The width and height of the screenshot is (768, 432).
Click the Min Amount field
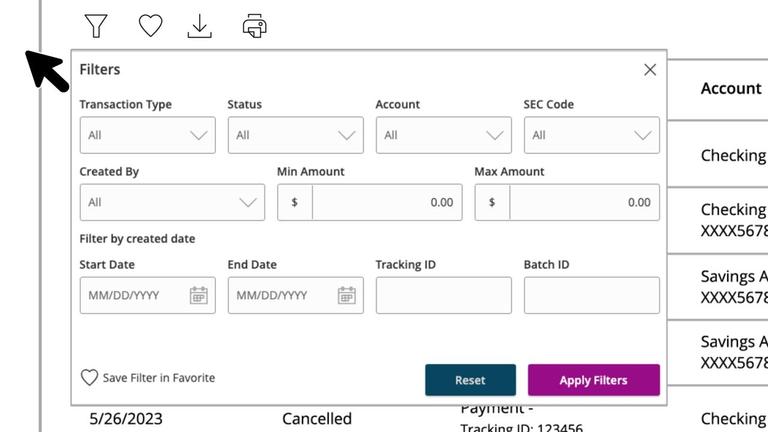point(370,202)
